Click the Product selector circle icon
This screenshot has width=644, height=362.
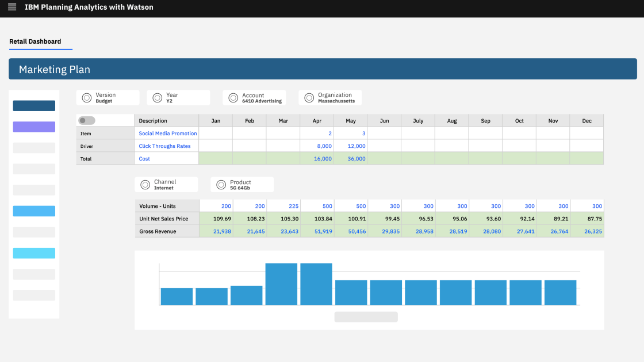[x=221, y=185]
